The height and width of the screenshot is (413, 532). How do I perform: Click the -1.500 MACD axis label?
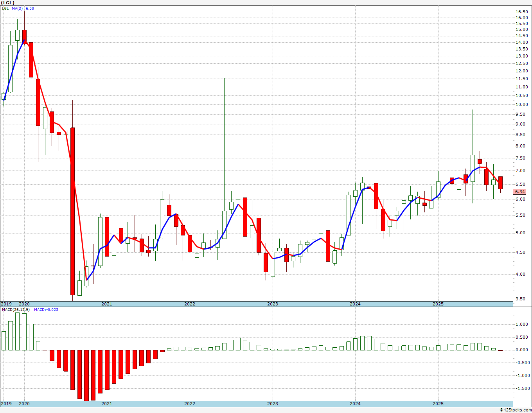[521, 388]
